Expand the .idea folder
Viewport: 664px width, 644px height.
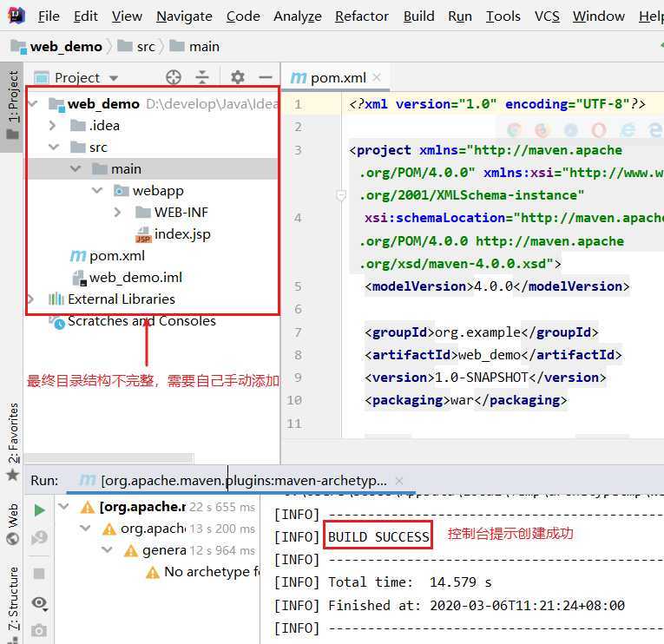(x=52, y=125)
